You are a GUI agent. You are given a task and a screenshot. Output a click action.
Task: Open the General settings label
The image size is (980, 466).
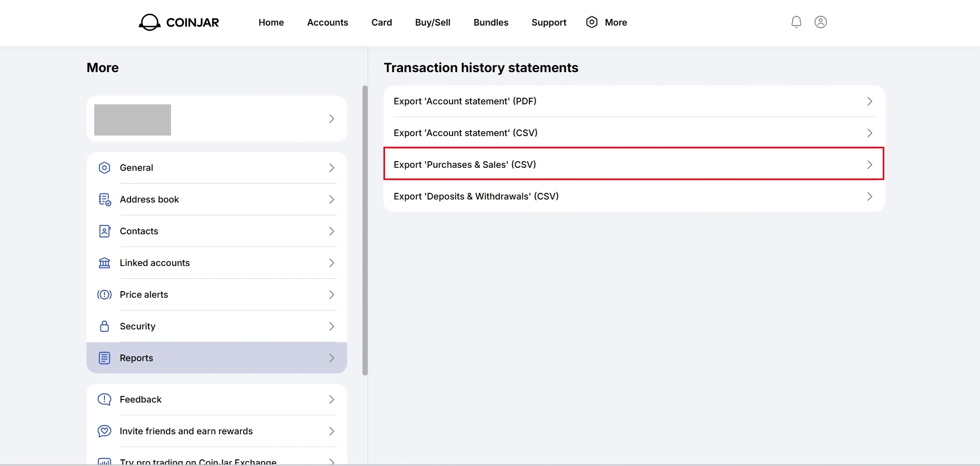(137, 168)
